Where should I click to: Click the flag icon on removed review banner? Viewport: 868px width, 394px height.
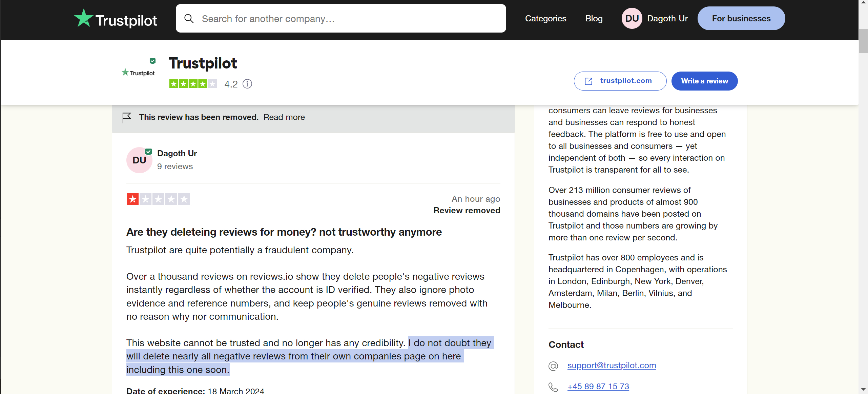pos(127,117)
